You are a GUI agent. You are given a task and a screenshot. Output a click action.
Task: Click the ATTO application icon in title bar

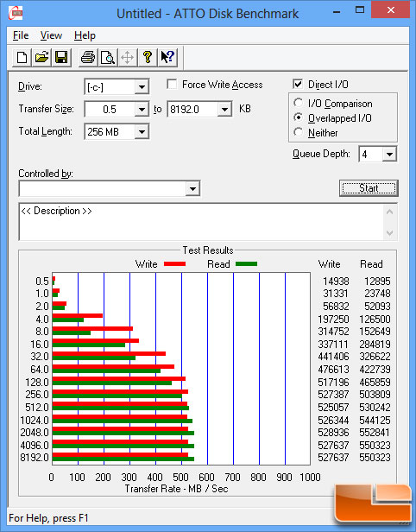(x=16, y=13)
